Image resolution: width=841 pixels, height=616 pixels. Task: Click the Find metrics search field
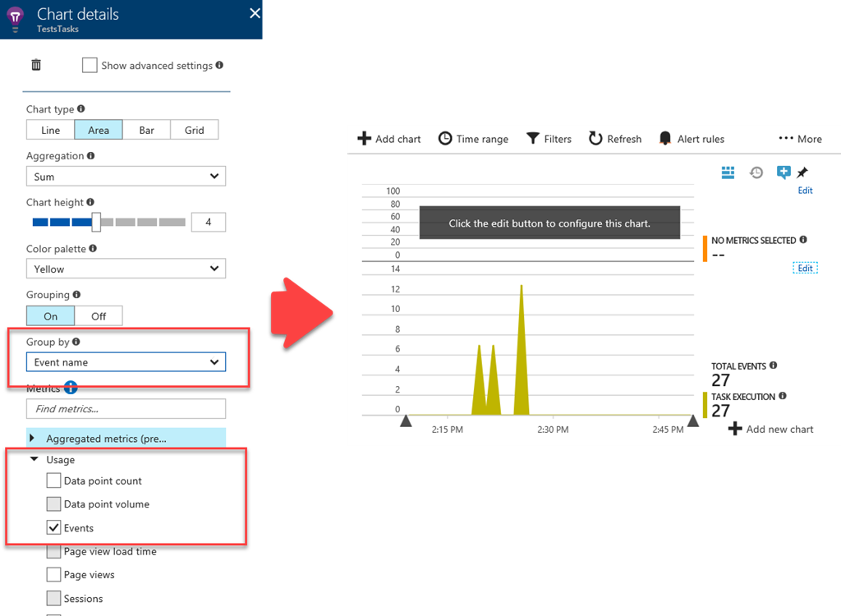(126, 409)
